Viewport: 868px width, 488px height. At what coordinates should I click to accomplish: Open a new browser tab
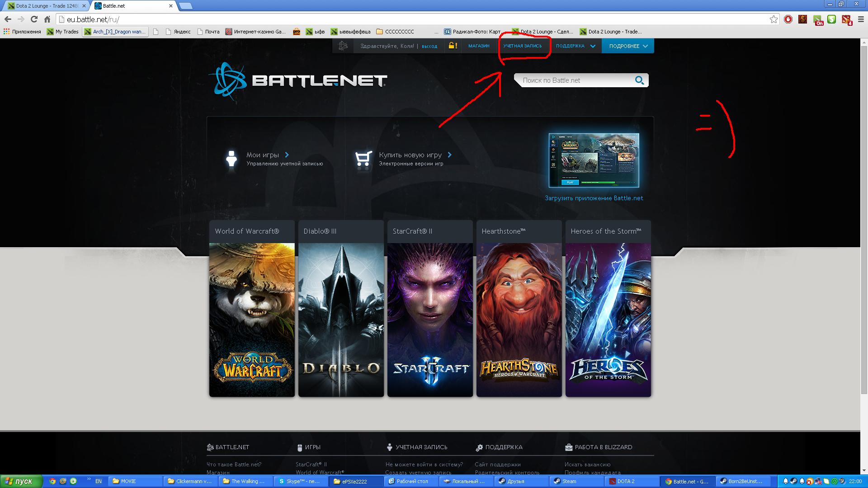pyautogui.click(x=185, y=6)
